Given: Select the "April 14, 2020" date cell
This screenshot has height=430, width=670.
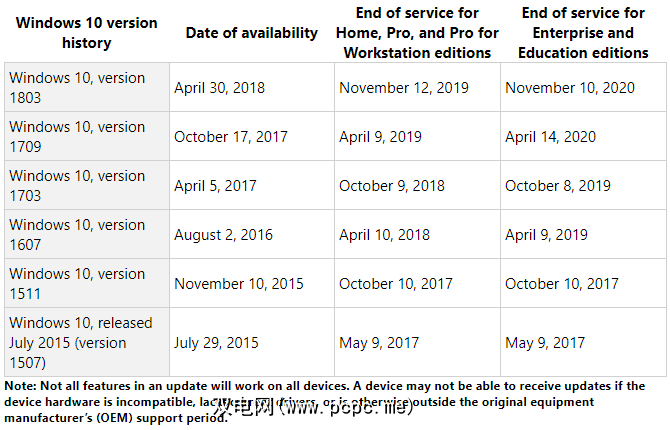Looking at the screenshot, I should [x=550, y=137].
